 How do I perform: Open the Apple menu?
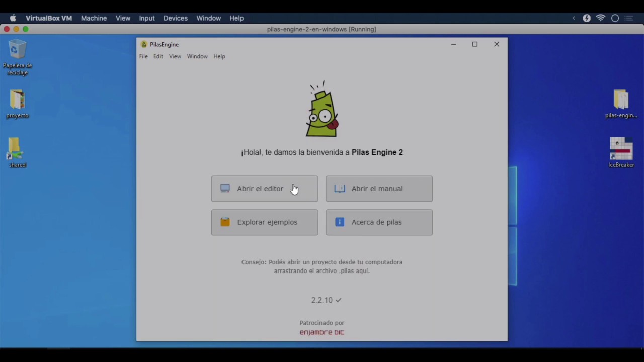point(13,18)
